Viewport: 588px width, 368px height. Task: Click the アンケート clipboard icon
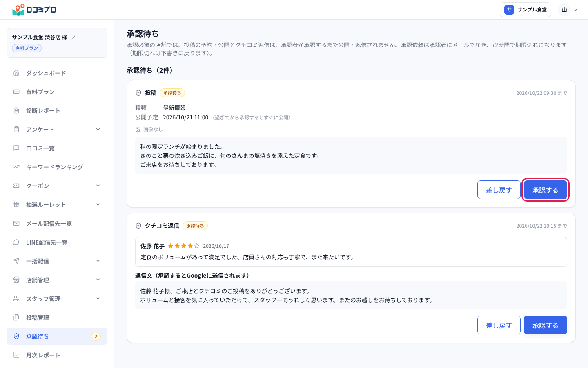16,129
